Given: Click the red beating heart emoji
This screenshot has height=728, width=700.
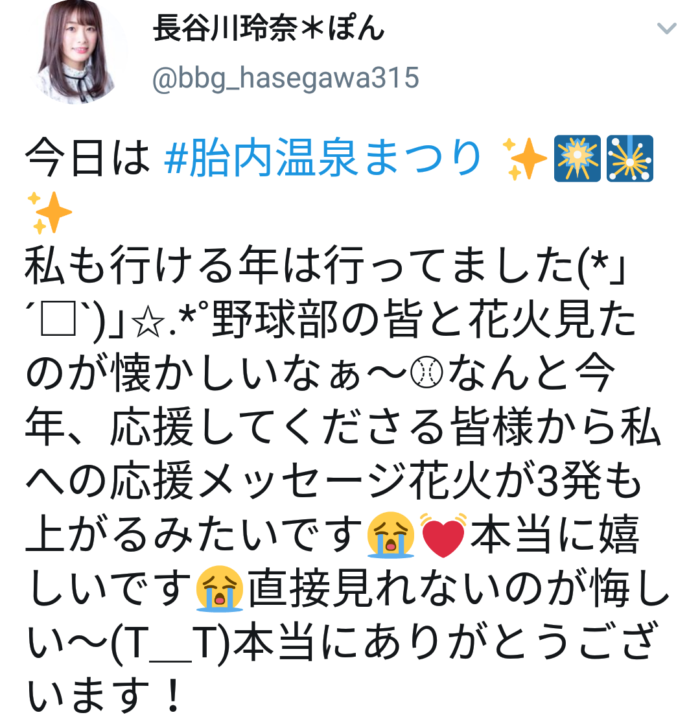Looking at the screenshot, I should coord(443,534).
